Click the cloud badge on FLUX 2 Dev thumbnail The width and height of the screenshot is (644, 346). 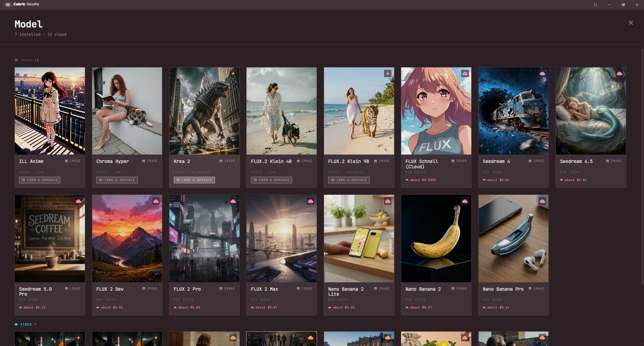(x=156, y=201)
